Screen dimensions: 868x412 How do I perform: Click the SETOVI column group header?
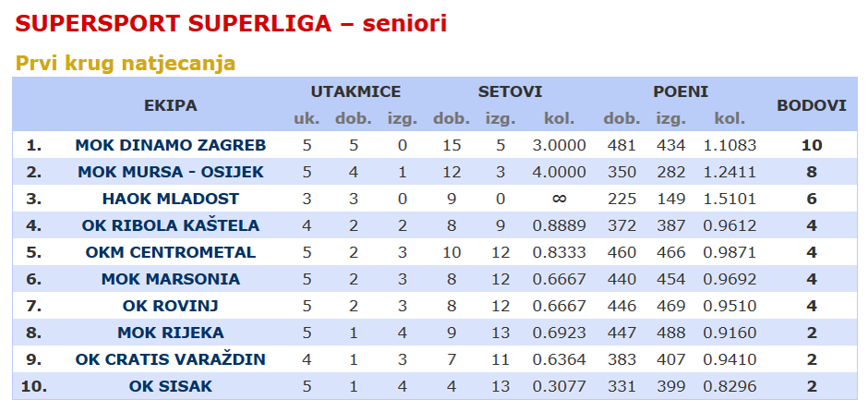tap(510, 92)
